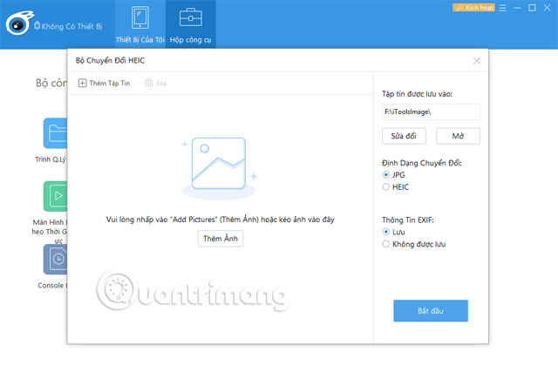Viewport: 558px width, 392px height.
Task: Click the Kích hoạt activation button
Action: tap(473, 8)
